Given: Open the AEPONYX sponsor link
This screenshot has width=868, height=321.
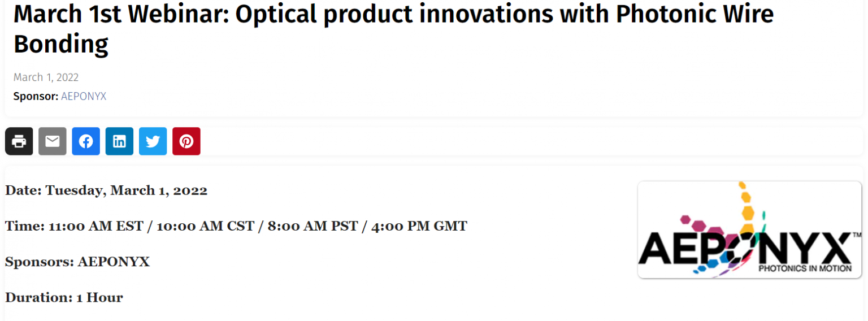Looking at the screenshot, I should pyautogui.click(x=84, y=97).
